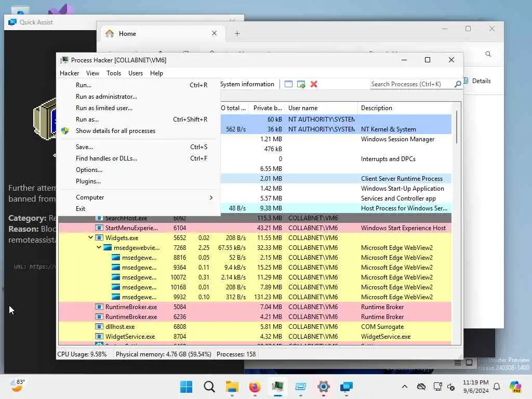This screenshot has width=532, height=399.
Task: Click CPU Usage 9.58% in status bar
Action: coord(82,354)
